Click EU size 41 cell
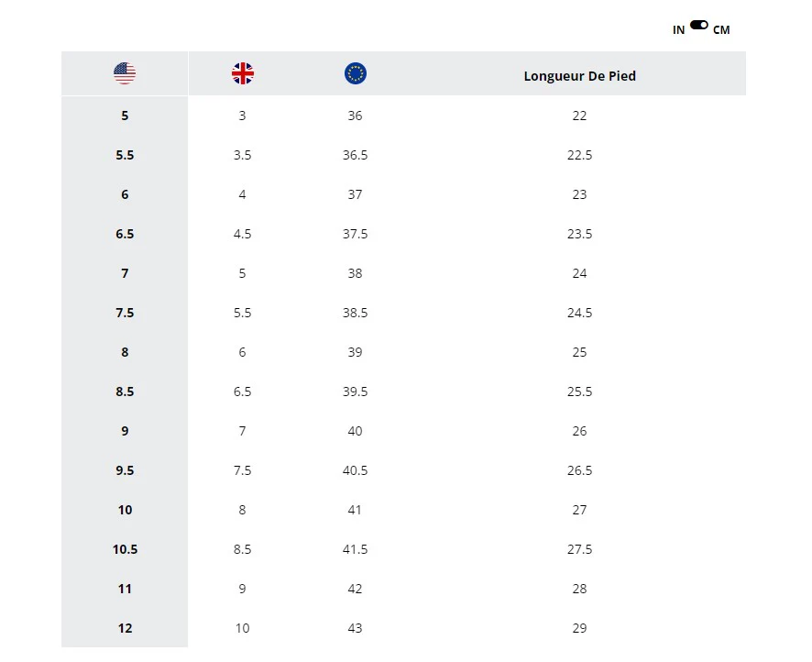 355,510
